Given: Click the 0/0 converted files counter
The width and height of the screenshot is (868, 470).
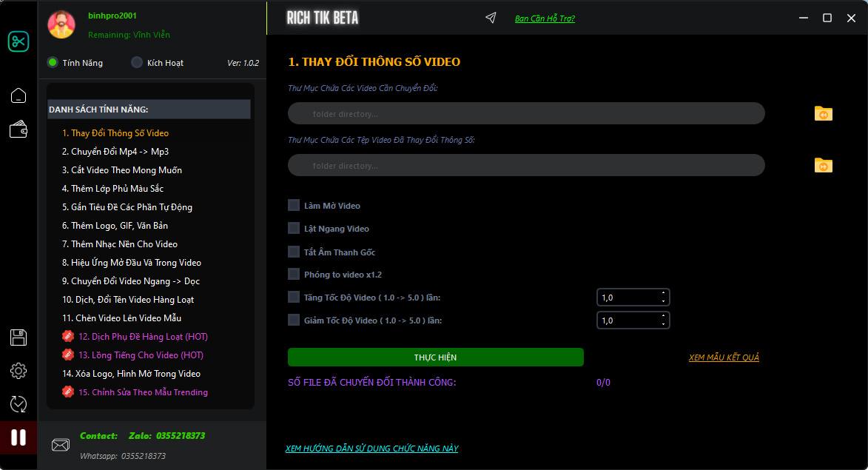Looking at the screenshot, I should (603, 382).
